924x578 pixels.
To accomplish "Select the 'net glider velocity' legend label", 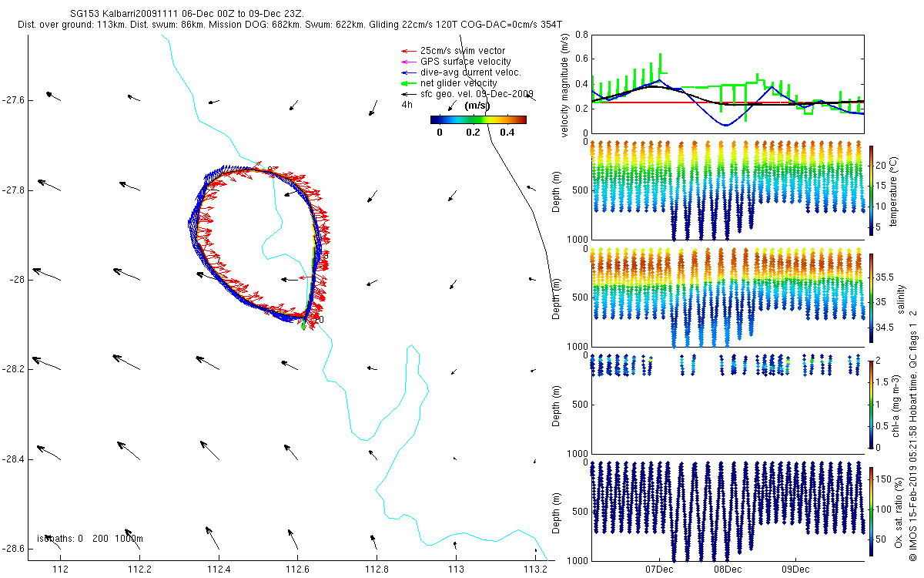I will pos(459,83).
